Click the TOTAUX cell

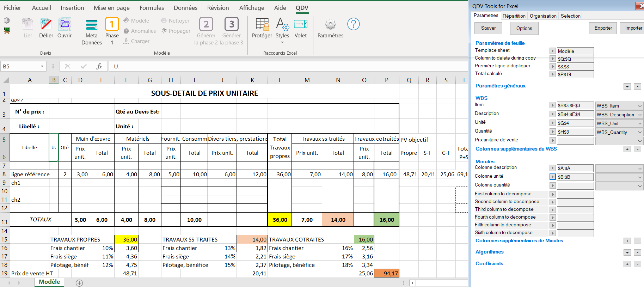coord(41,219)
